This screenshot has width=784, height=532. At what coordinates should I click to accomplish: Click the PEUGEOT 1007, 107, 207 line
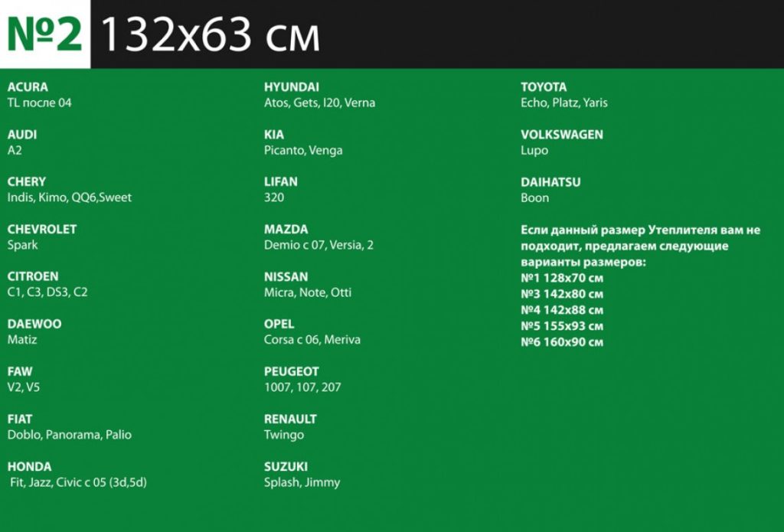[302, 387]
